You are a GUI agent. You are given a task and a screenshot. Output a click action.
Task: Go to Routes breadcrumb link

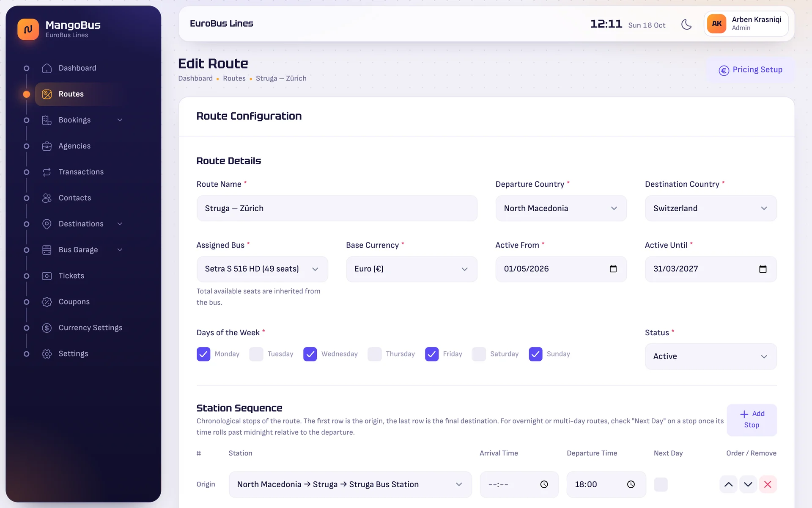tap(234, 78)
